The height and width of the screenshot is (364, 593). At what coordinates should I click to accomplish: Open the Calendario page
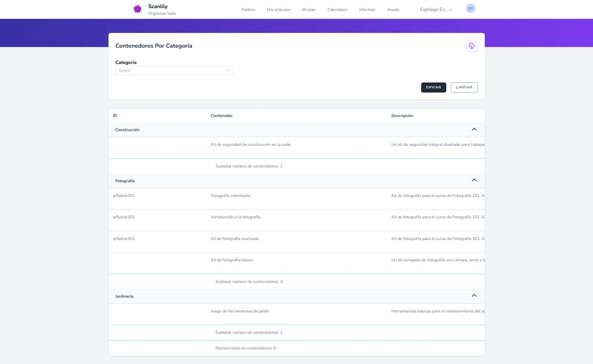(x=337, y=10)
